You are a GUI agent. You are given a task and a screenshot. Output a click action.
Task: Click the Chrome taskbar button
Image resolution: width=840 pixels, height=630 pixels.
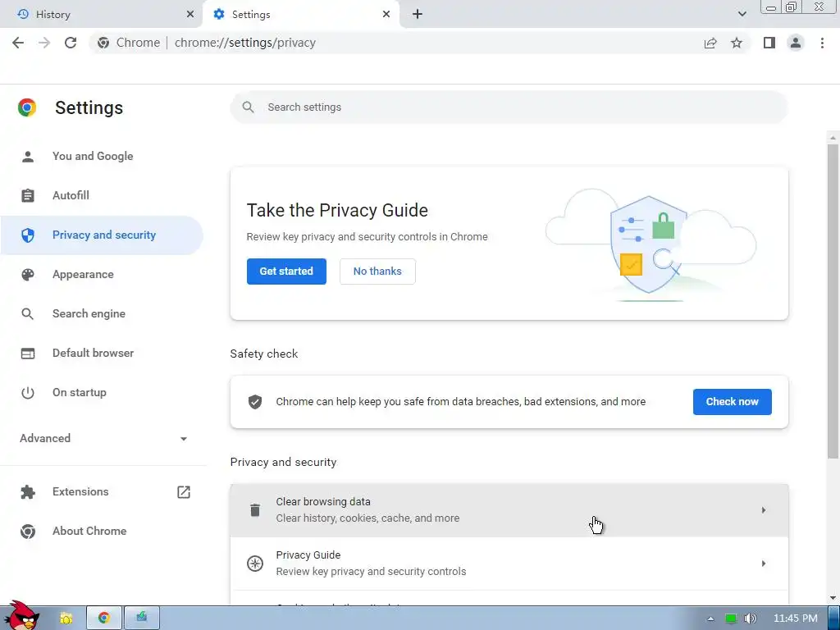[104, 619]
